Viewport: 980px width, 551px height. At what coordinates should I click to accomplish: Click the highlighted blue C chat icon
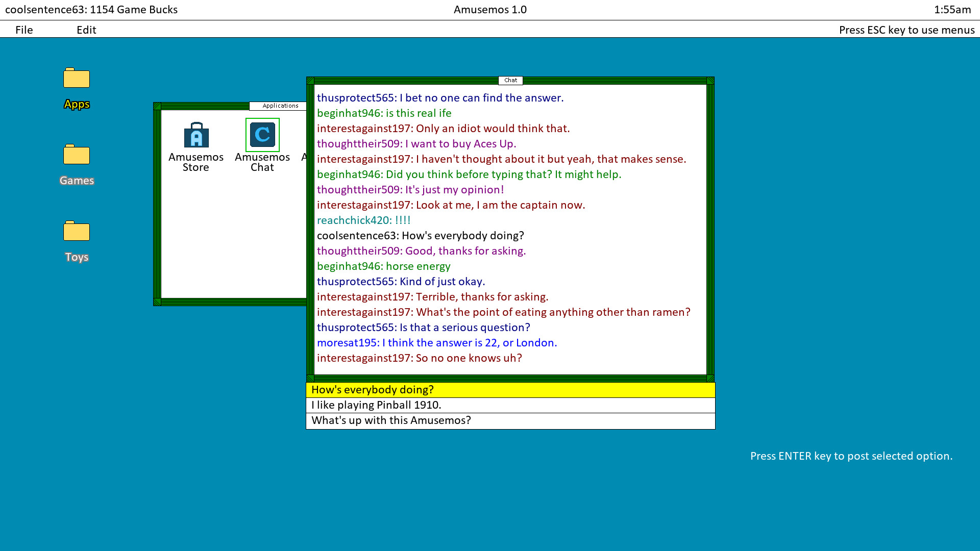pyautogui.click(x=262, y=134)
